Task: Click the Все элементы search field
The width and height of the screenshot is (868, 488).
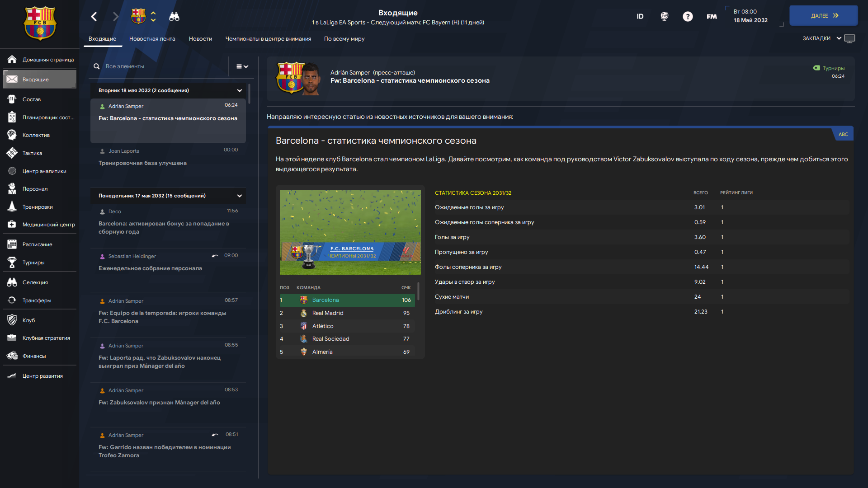Action: [158, 66]
